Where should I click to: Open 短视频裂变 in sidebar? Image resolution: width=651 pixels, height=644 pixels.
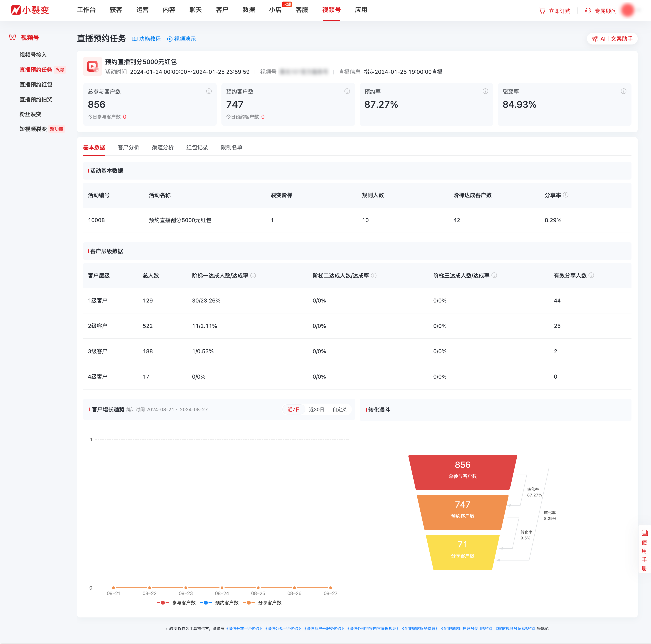tap(33, 129)
